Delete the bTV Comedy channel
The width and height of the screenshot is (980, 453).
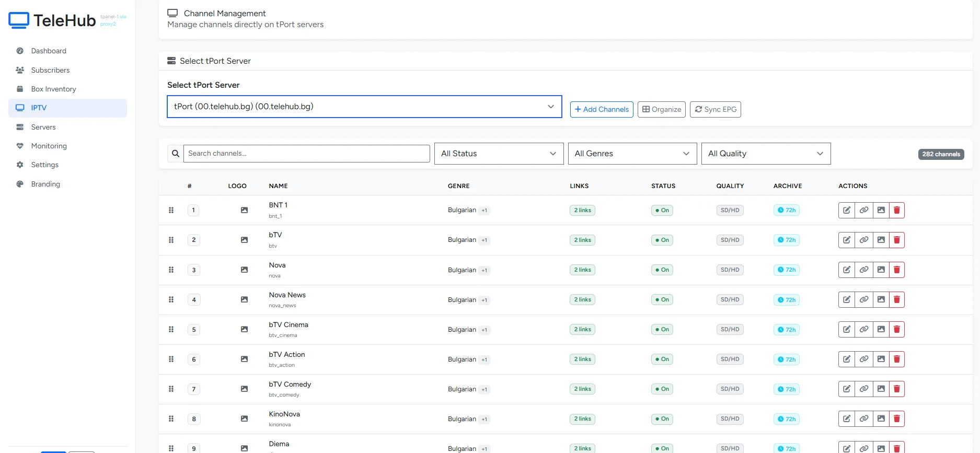click(897, 389)
